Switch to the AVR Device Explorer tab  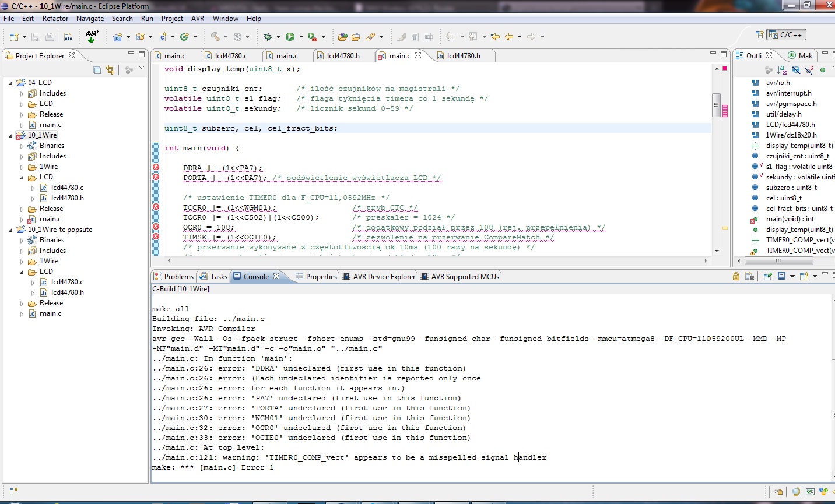pos(378,276)
